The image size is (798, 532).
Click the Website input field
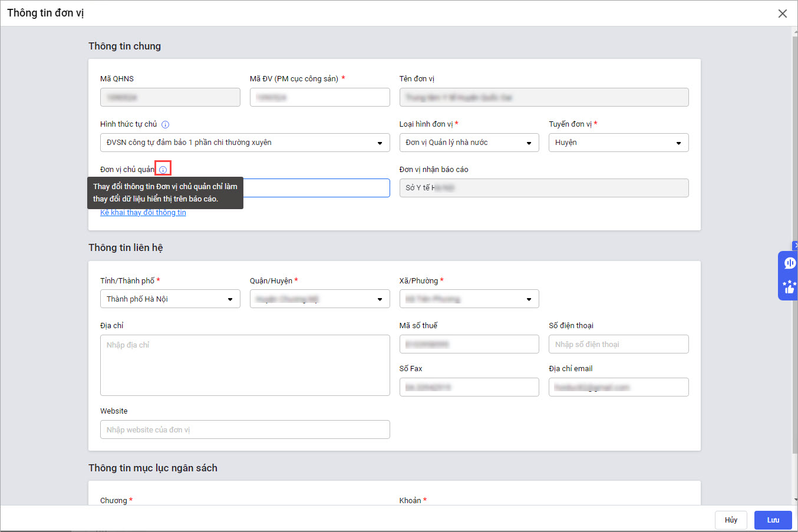pyautogui.click(x=245, y=430)
